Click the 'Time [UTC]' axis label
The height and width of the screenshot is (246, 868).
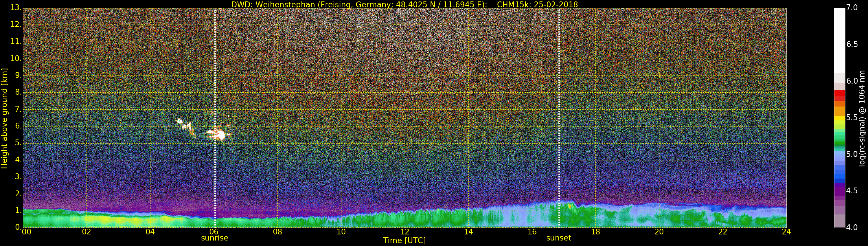pyautogui.click(x=404, y=240)
